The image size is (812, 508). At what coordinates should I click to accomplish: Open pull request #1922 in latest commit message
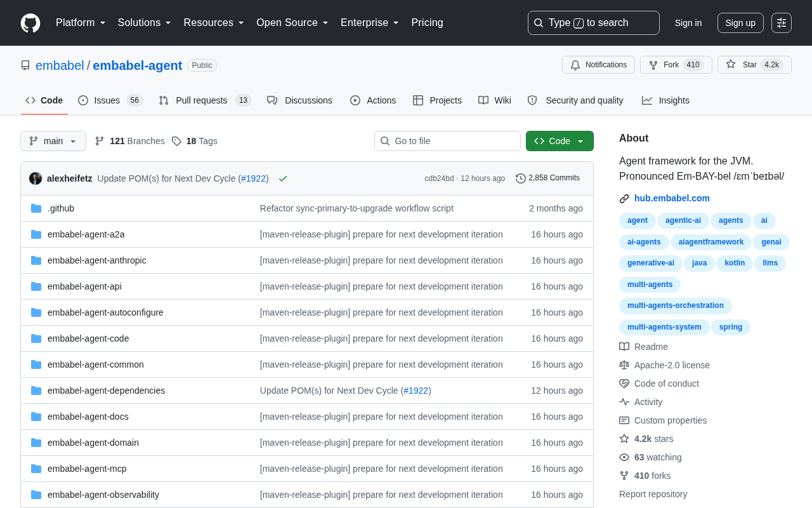tap(253, 178)
